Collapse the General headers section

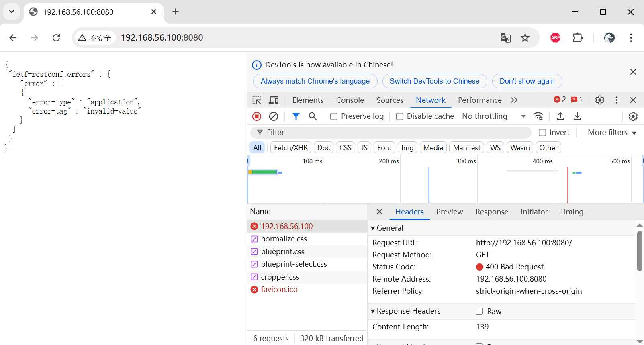click(373, 228)
